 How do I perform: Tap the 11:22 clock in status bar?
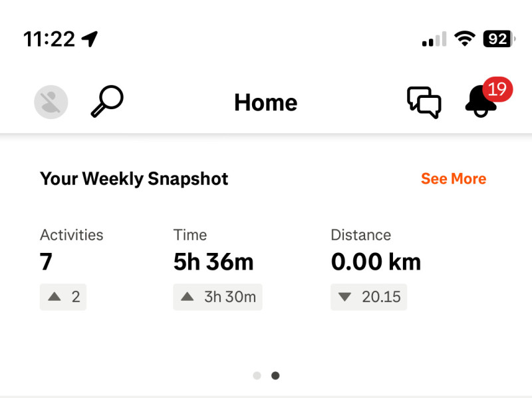click(x=49, y=39)
